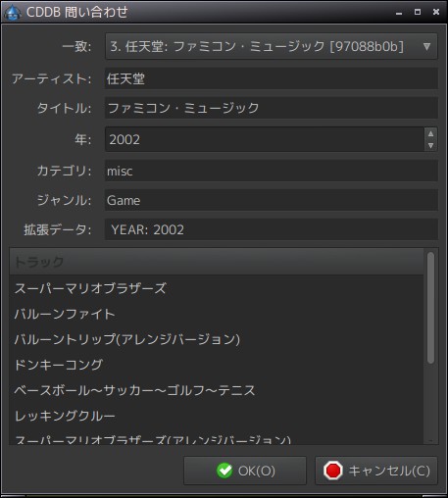Select track レッキングクルー
This screenshot has height=498, width=448.
click(217, 416)
